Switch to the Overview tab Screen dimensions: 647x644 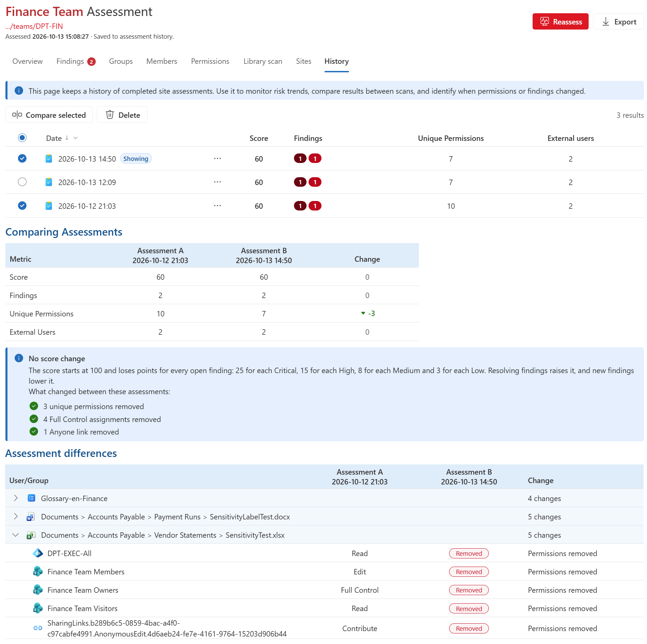[x=27, y=61]
